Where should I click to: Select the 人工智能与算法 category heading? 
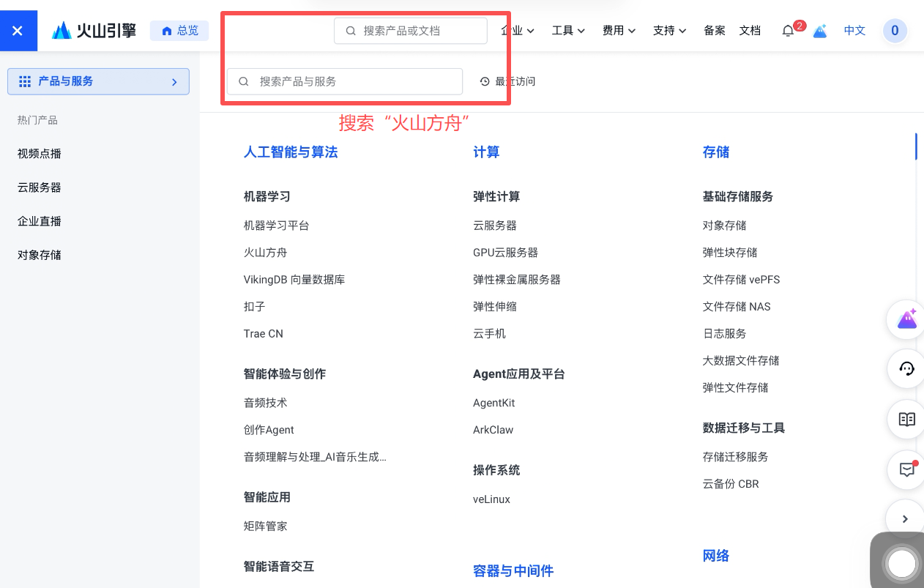(x=291, y=152)
